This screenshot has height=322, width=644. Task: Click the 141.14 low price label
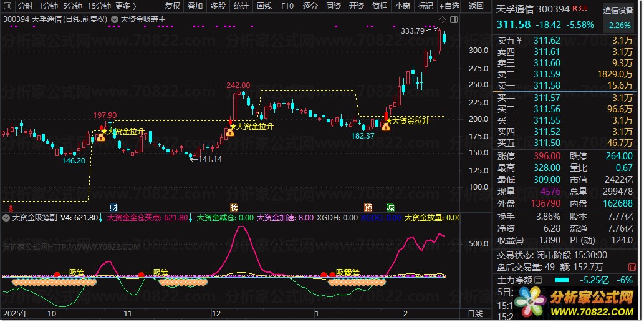pos(210,159)
